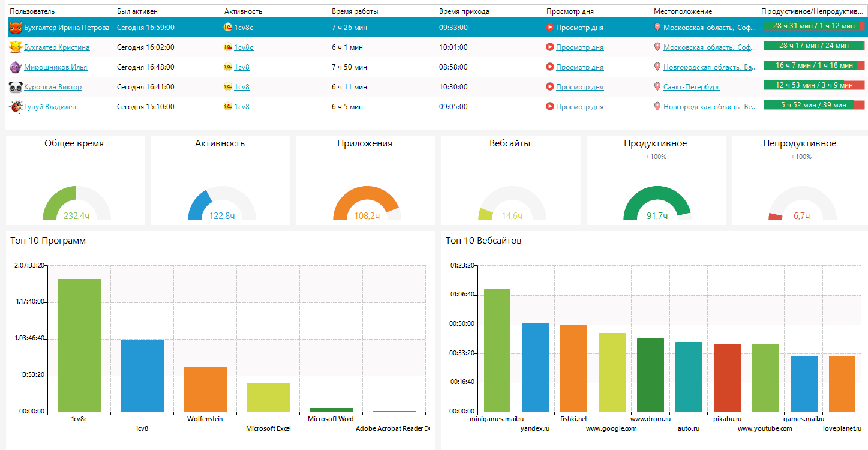Open Просмотр дня link for Мирошников Илья
This screenshot has height=450, width=868.
pos(579,67)
